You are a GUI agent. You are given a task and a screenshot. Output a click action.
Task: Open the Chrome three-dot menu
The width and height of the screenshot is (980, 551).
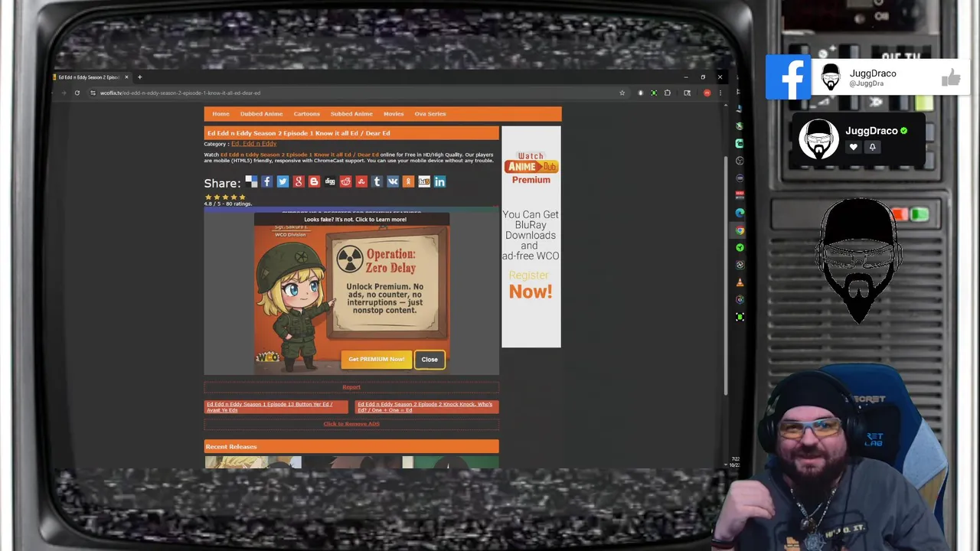pos(720,93)
